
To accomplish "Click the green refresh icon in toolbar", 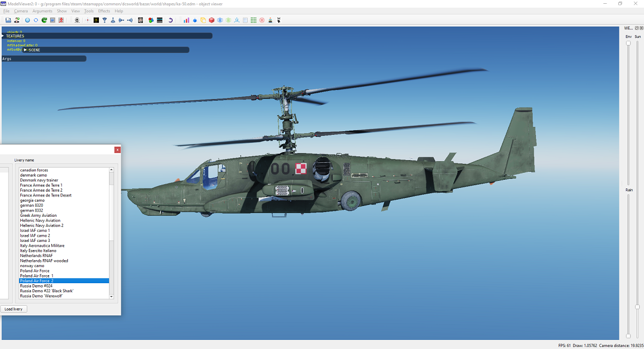I will [44, 20].
